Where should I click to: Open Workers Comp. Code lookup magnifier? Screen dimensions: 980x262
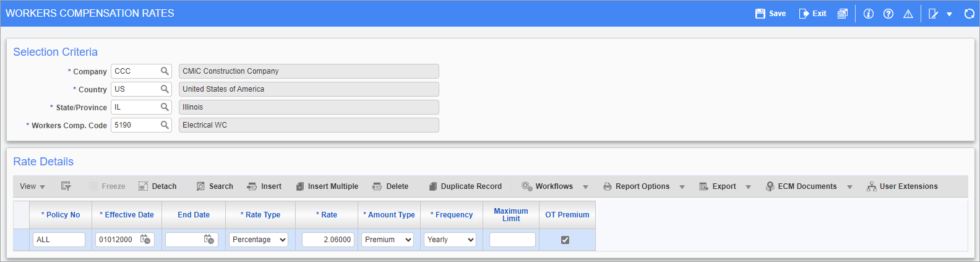point(165,125)
